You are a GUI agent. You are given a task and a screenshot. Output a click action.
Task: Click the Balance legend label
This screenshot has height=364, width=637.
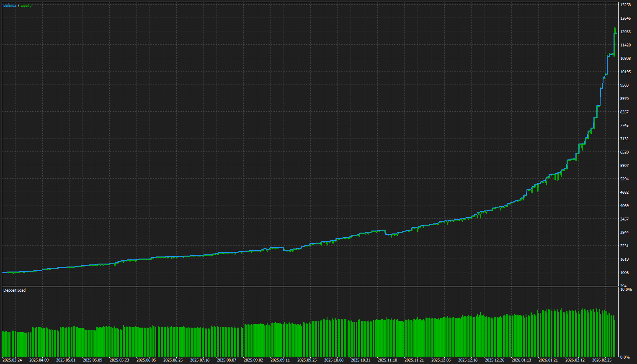coord(10,5)
